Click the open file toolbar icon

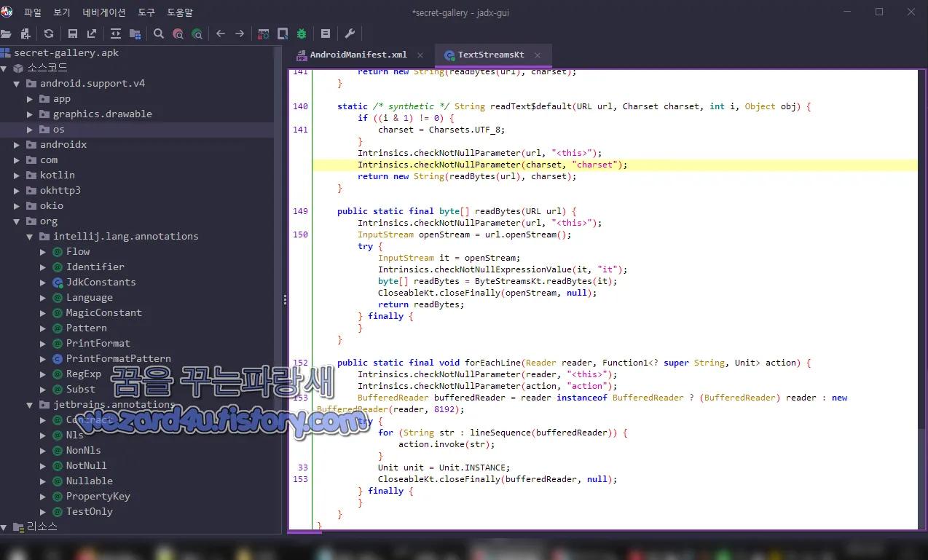click(6, 33)
